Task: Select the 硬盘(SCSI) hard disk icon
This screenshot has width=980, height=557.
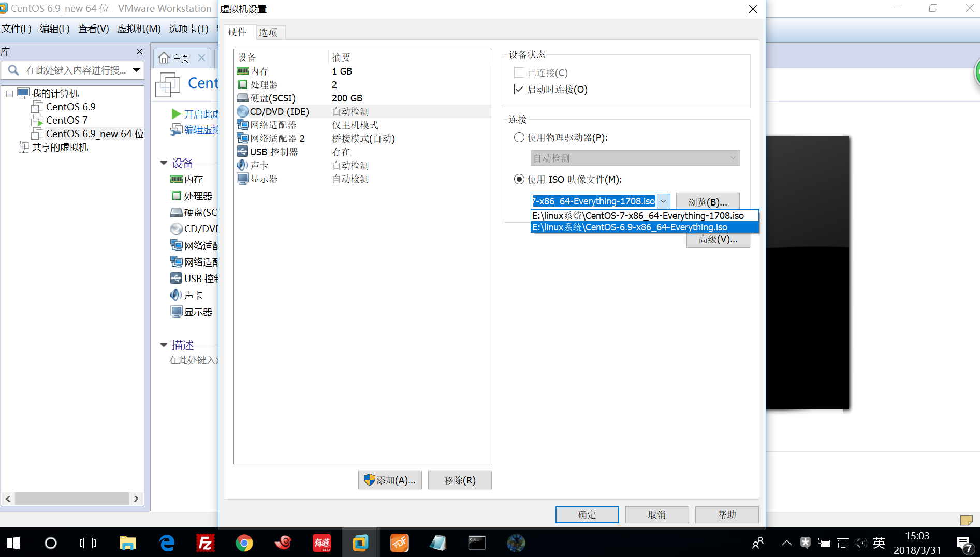Action: pos(243,98)
